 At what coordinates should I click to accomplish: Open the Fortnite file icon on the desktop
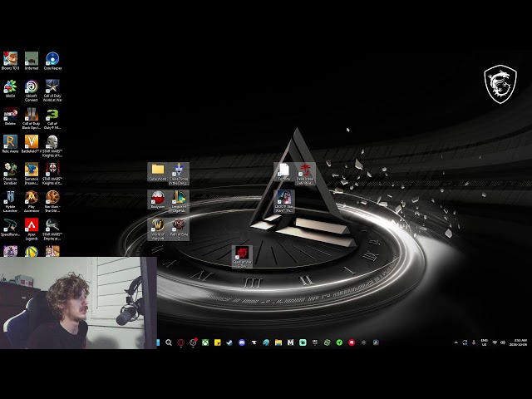pos(284,172)
